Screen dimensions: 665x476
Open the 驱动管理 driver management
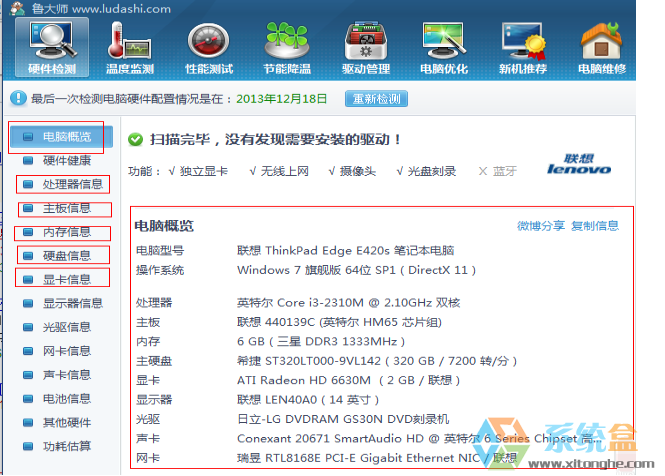(366, 48)
